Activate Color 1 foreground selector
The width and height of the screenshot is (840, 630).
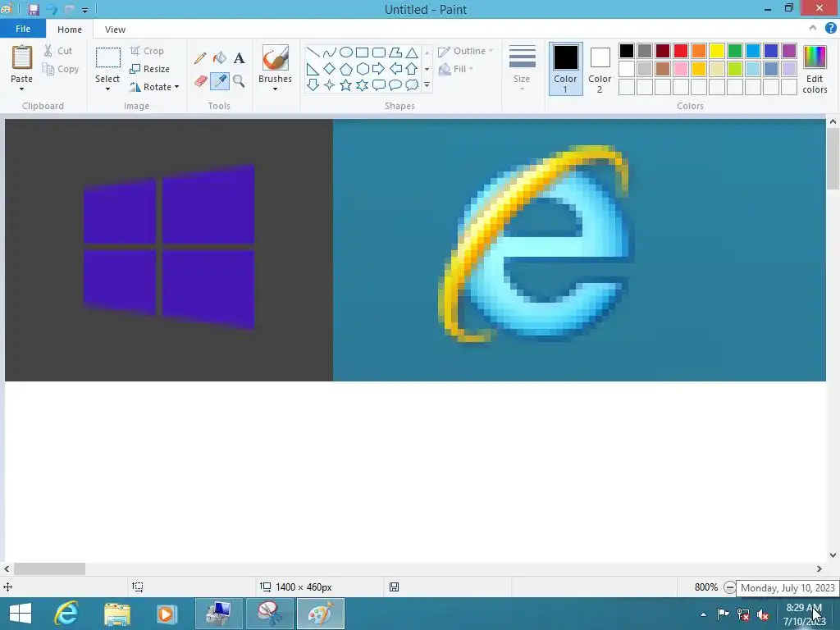tap(566, 69)
